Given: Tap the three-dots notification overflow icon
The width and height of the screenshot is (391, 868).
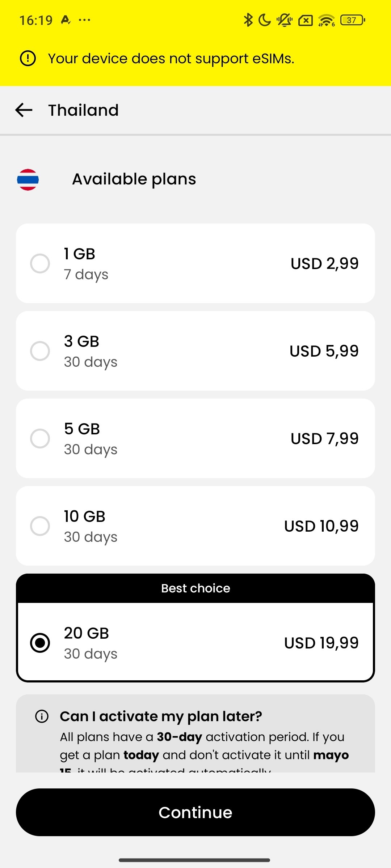Looking at the screenshot, I should pyautogui.click(x=84, y=20).
